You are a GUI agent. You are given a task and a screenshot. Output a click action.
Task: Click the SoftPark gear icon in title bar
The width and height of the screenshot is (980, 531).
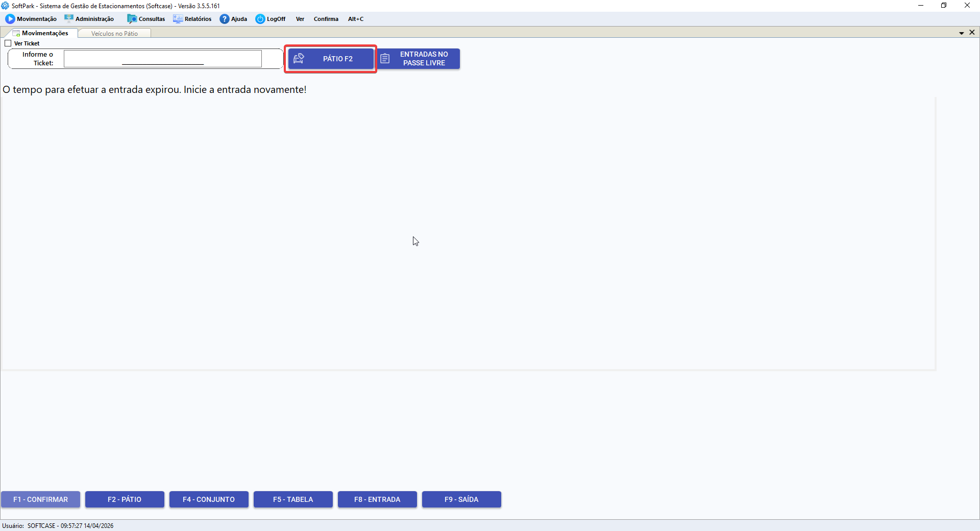click(5, 6)
